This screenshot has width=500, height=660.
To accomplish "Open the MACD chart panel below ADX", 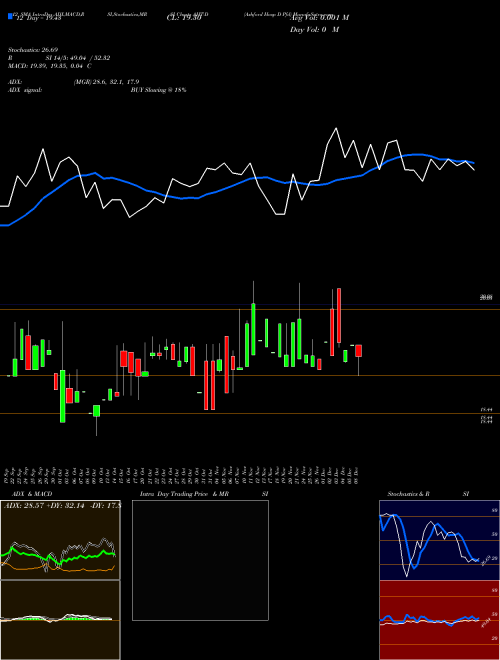I will pyautogui.click(x=60, y=620).
